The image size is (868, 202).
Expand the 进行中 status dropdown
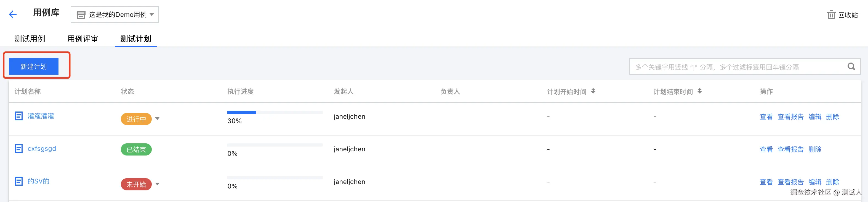coord(157,118)
